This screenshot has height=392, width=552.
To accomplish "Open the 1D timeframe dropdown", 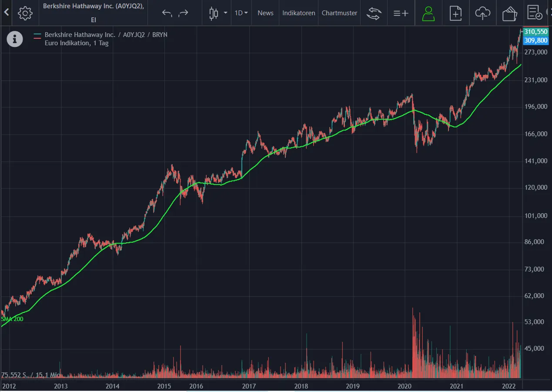I will pos(241,13).
